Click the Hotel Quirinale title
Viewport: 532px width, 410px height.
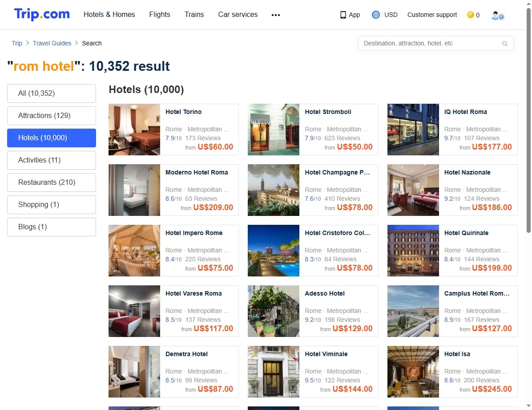(x=466, y=233)
